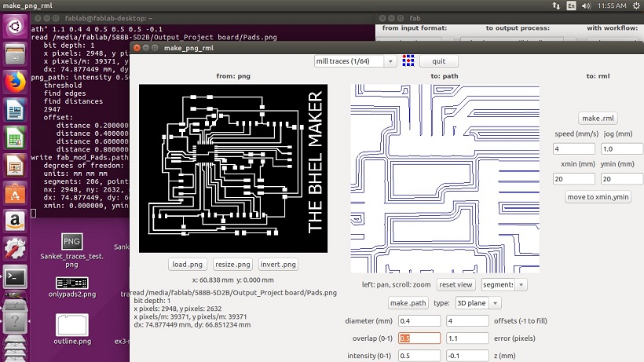Open System Settings launcher icon
The height and width of the screenshot is (362, 644).
click(15, 249)
